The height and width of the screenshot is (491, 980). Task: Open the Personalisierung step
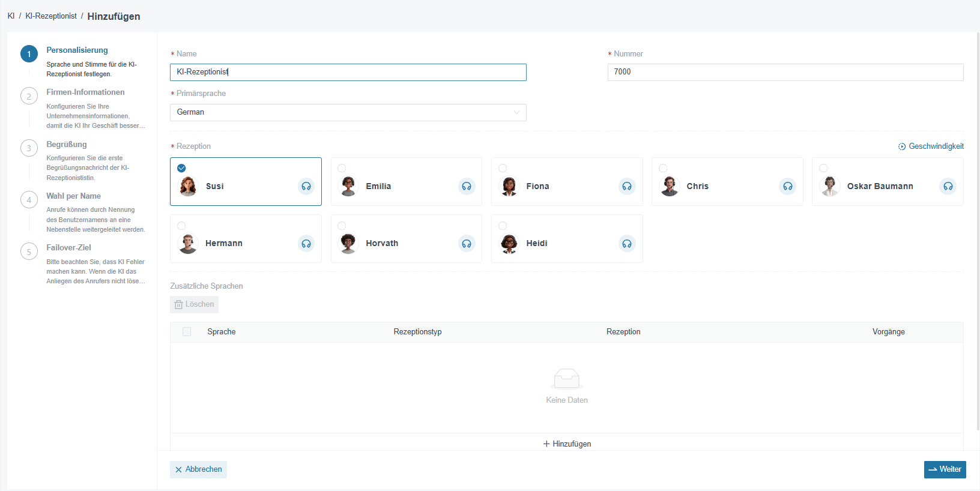coord(77,50)
